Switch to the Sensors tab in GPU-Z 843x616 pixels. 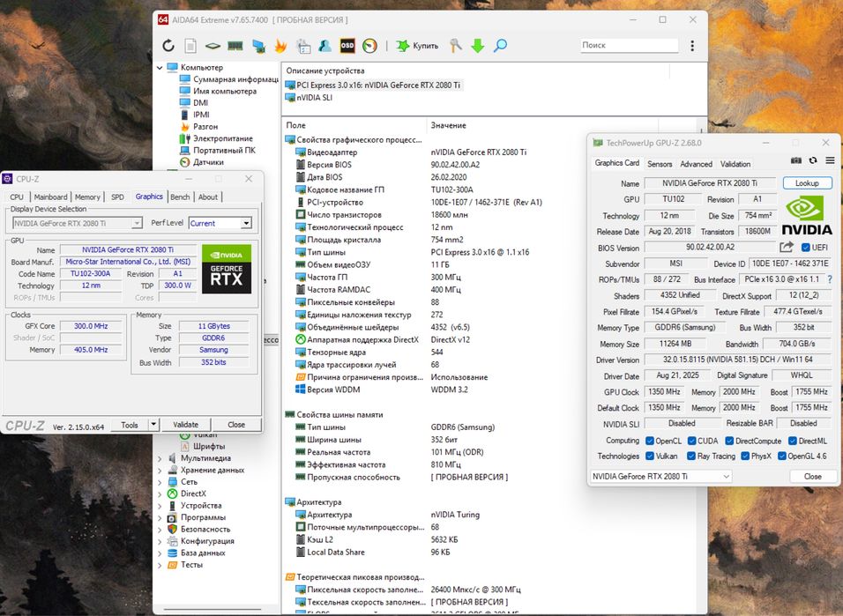point(659,164)
